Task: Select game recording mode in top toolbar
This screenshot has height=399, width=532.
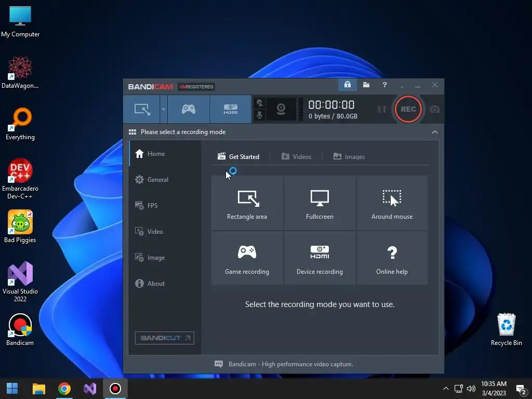Action: pos(189,109)
